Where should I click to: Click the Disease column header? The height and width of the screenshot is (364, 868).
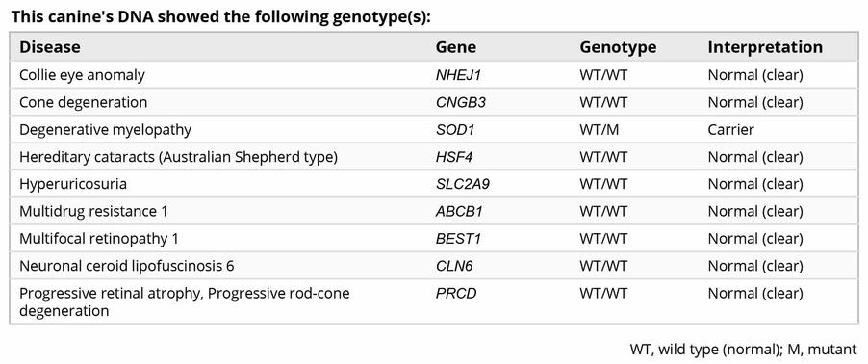[50, 47]
